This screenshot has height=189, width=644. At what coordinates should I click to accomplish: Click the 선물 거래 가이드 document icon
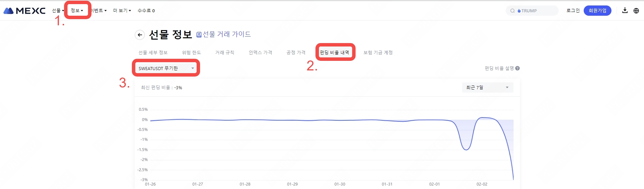click(199, 35)
